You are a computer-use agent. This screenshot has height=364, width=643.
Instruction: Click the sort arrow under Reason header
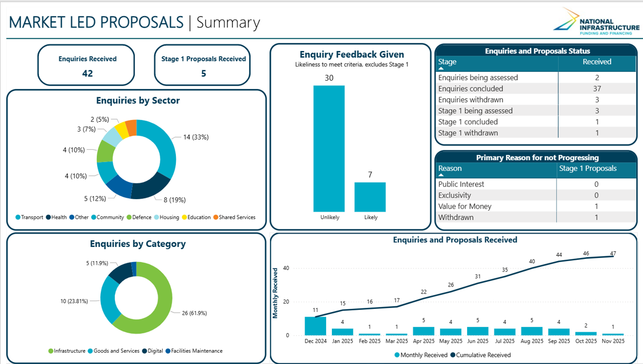tap(441, 175)
